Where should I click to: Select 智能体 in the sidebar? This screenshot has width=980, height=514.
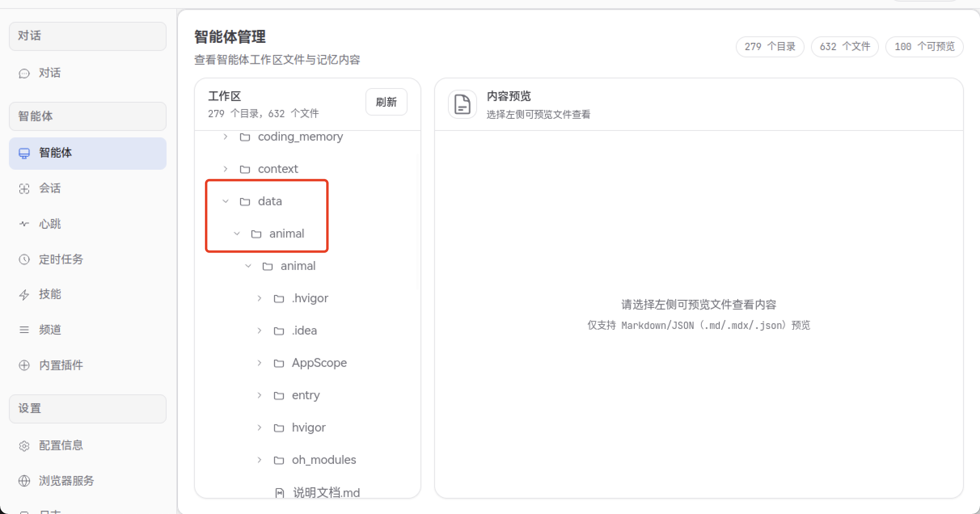click(88, 153)
